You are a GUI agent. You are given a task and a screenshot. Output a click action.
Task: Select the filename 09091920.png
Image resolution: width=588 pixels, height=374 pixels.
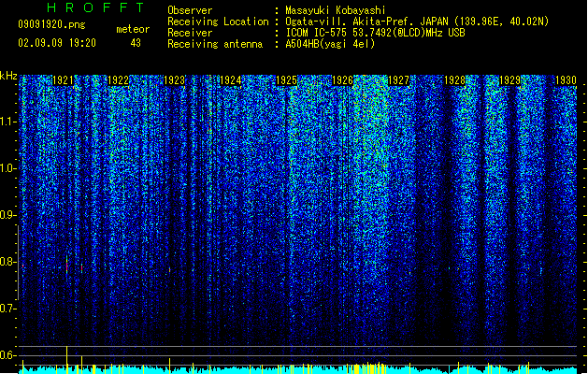click(51, 24)
